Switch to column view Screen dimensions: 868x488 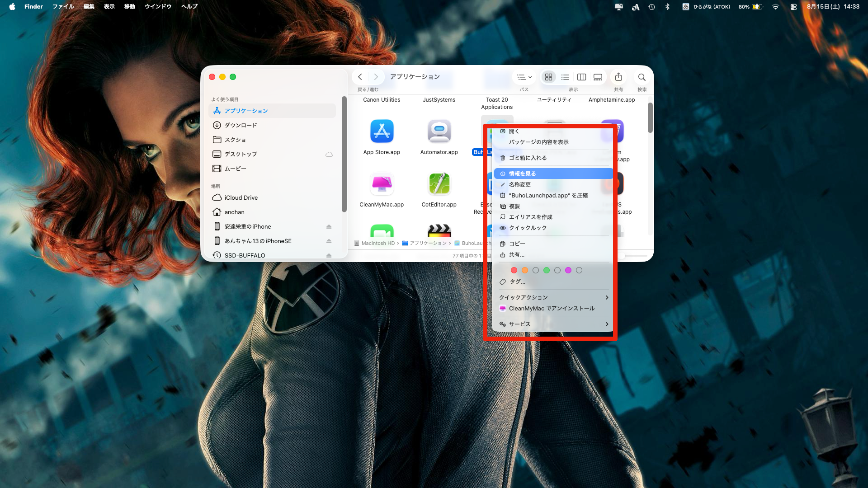[x=582, y=77]
